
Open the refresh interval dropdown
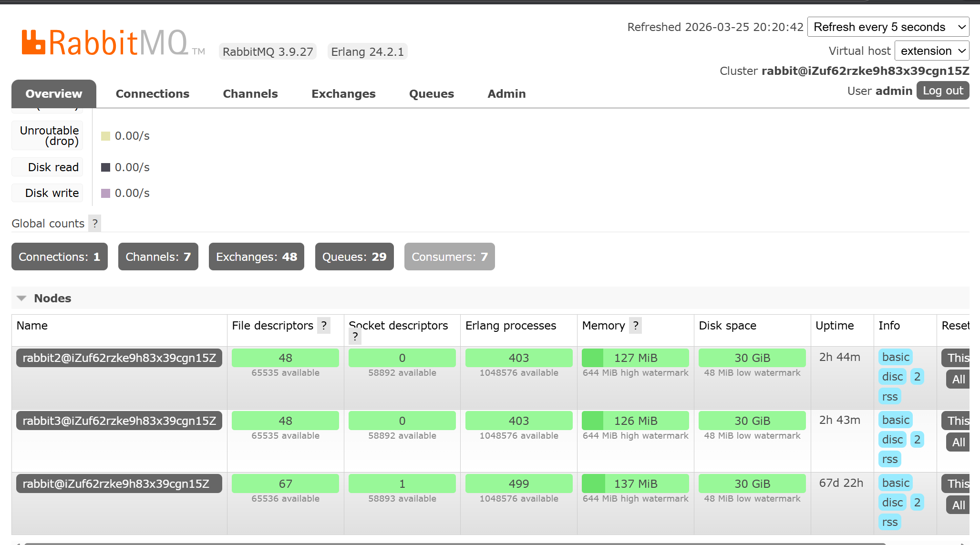[888, 27]
